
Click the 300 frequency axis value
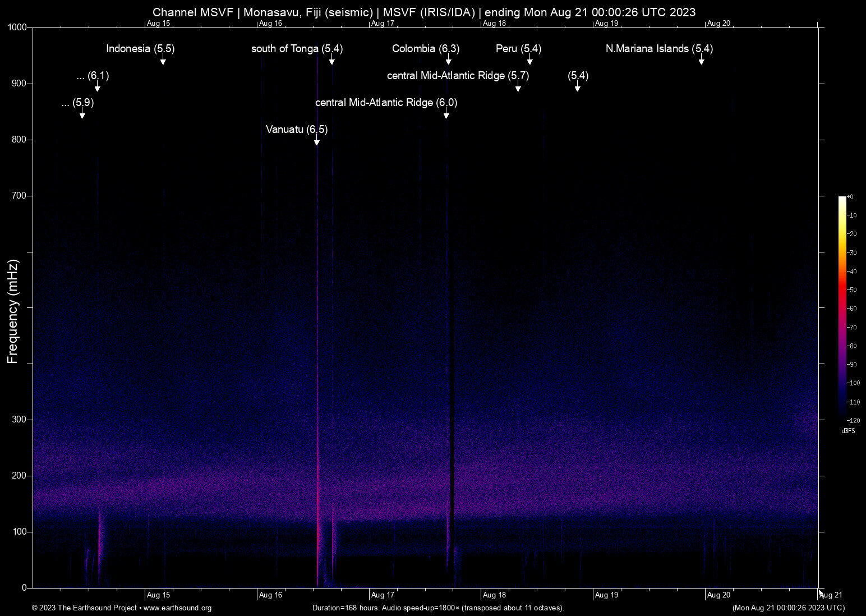(x=20, y=420)
